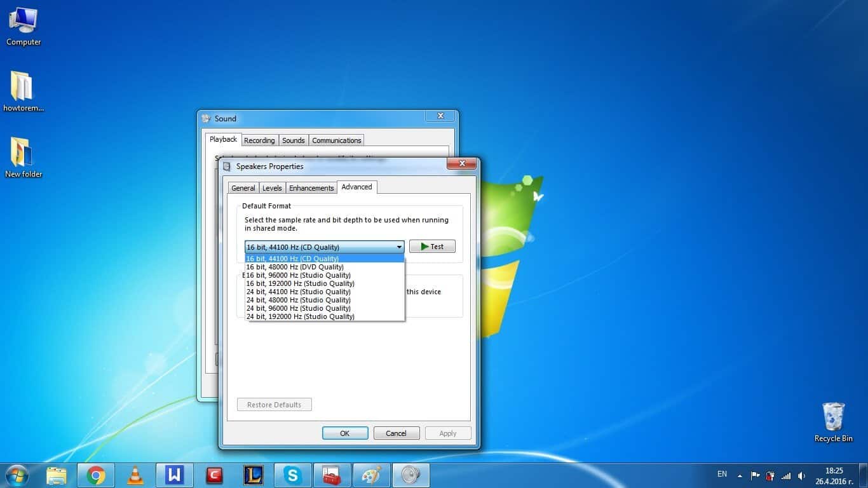
Task: Close the Speakers Properties dialog
Action: 462,164
